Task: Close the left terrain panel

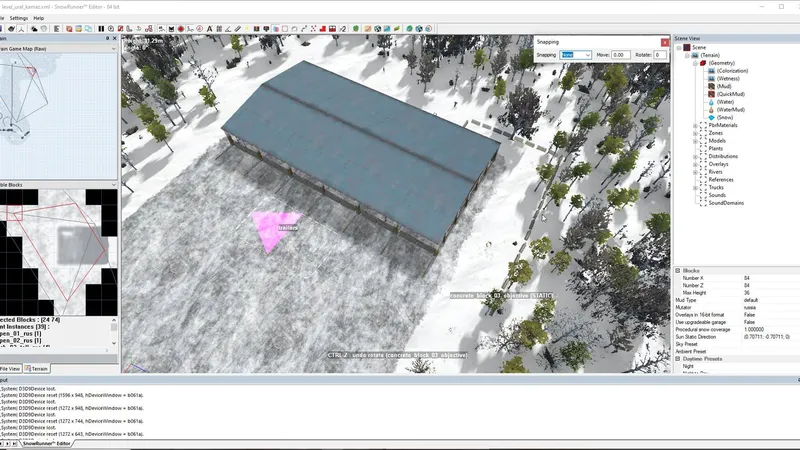Action: pos(114,38)
